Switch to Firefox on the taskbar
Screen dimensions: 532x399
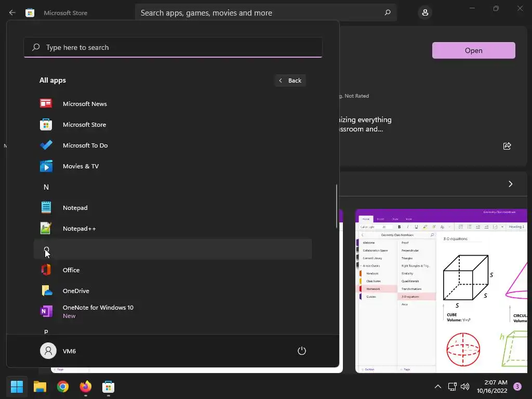(86, 387)
